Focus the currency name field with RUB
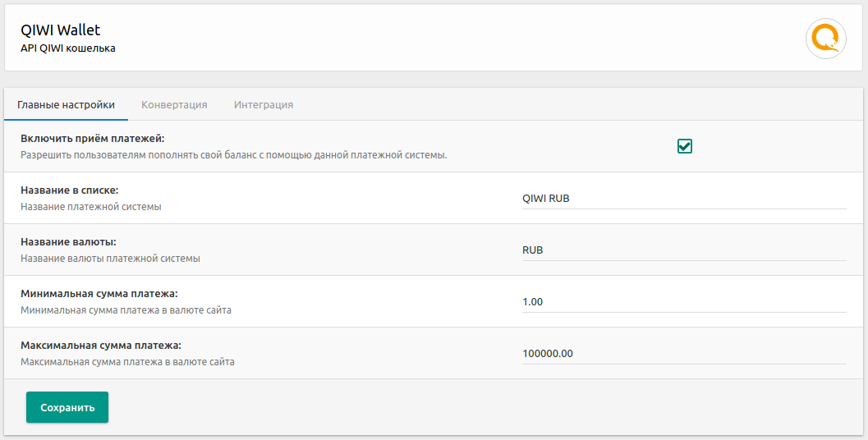This screenshot has height=440, width=868. click(683, 250)
